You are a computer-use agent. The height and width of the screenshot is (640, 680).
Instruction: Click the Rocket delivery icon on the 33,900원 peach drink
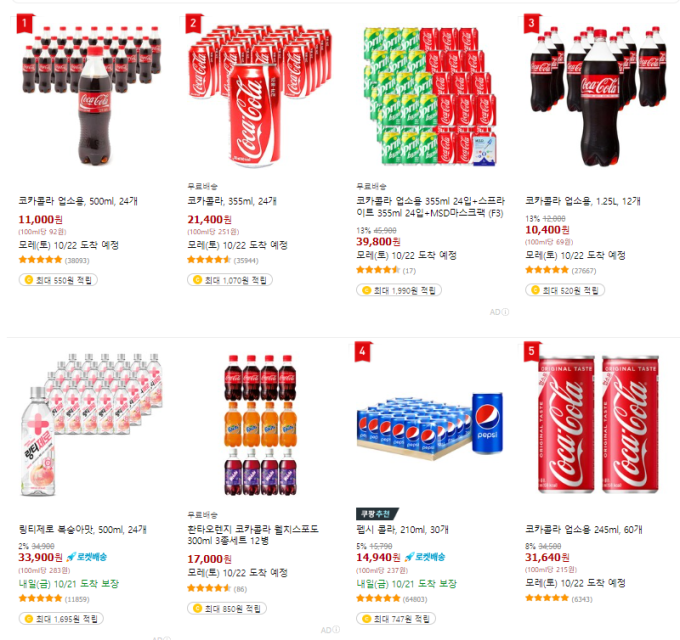(x=71, y=557)
